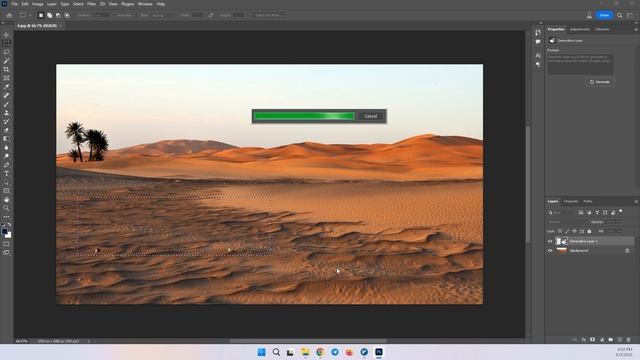Toggle lock transparent pixels in Layers panel
Image resolution: width=640 pixels, height=360 pixels.
560,231
